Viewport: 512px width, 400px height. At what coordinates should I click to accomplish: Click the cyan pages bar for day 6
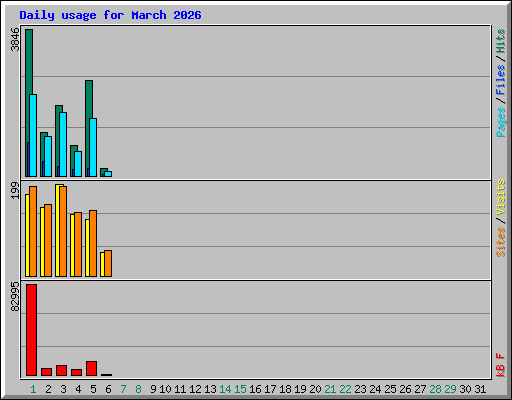pyautogui.click(x=108, y=174)
